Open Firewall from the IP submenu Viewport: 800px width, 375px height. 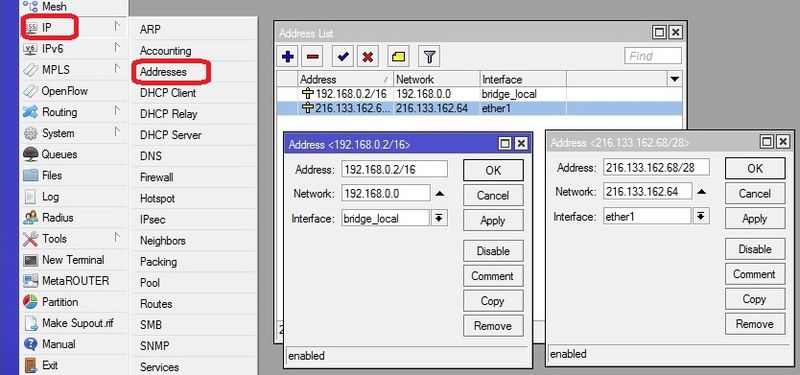pos(157,178)
